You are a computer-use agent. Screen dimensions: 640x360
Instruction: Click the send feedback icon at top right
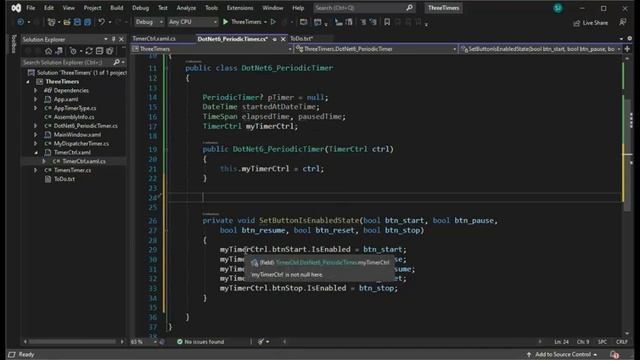pos(622,22)
